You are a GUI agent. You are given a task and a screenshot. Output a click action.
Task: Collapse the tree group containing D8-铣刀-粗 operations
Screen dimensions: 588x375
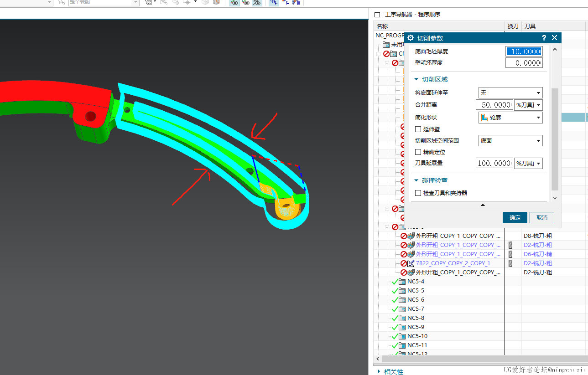(387, 227)
